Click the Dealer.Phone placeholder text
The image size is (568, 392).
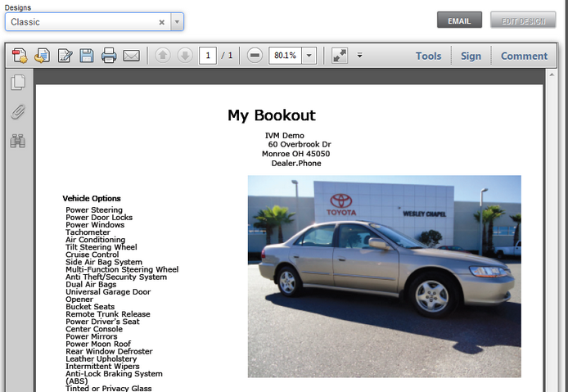pos(296,164)
